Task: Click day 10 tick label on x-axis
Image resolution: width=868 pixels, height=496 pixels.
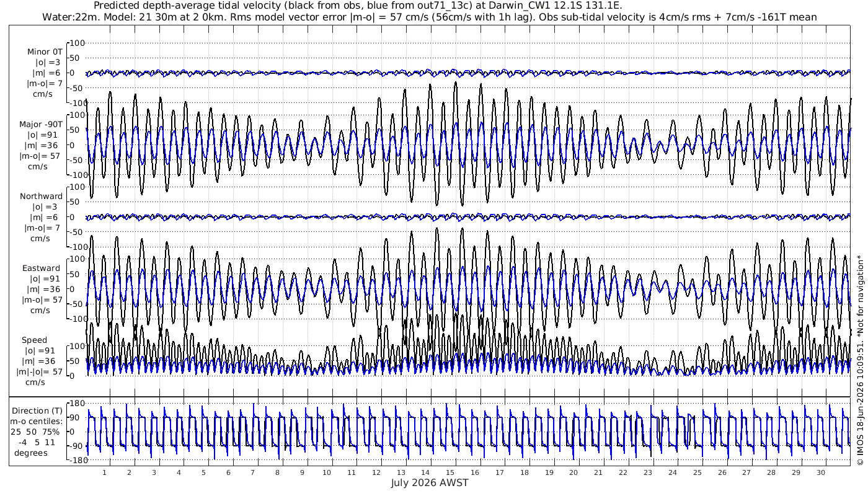Action: [327, 472]
